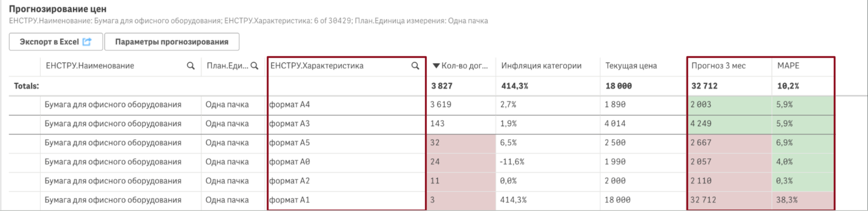Screen dimensions: 868x211
Task: Select формат A4 characteristic cell
Action: (290, 104)
